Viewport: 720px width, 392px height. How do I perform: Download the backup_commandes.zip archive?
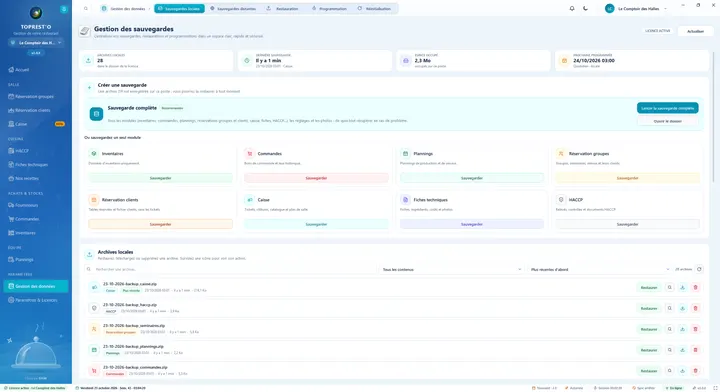[682, 371]
